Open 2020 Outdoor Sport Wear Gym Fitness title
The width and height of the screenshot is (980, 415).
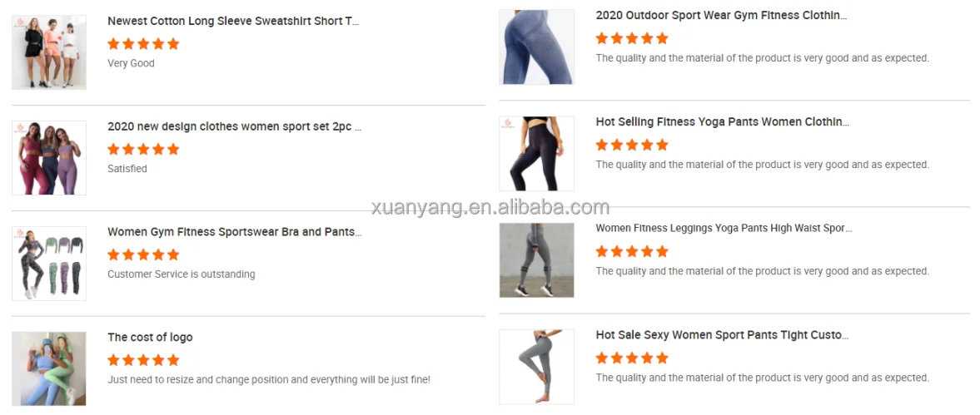721,15
